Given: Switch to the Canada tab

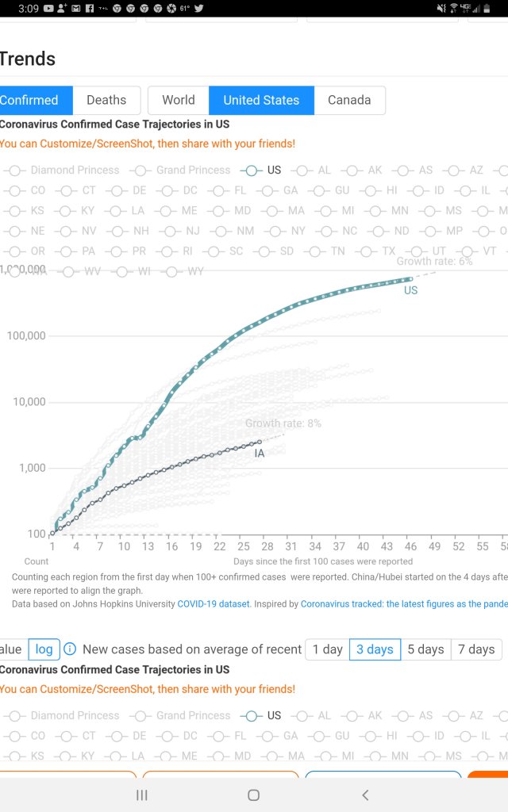Looking at the screenshot, I should pyautogui.click(x=349, y=100).
